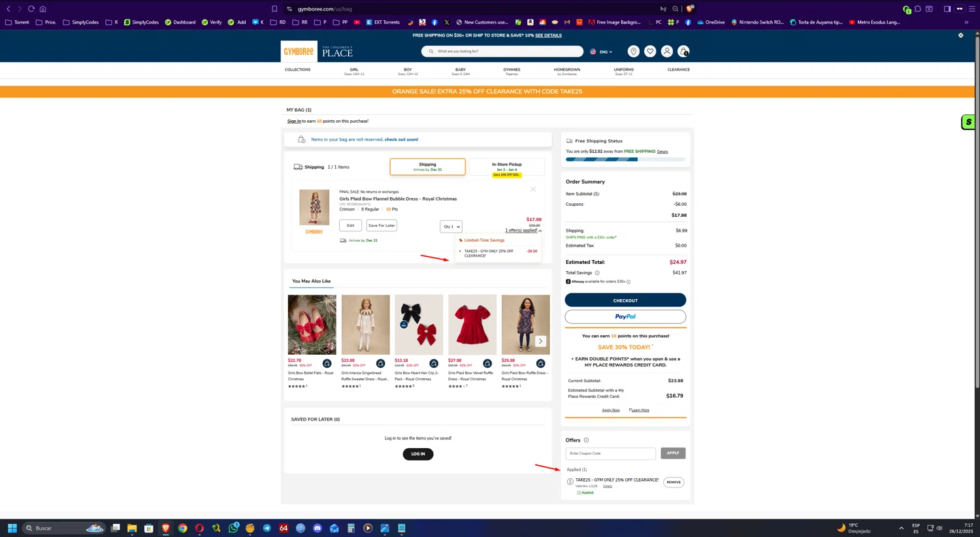Select the In-Store Pickup option

(x=507, y=167)
